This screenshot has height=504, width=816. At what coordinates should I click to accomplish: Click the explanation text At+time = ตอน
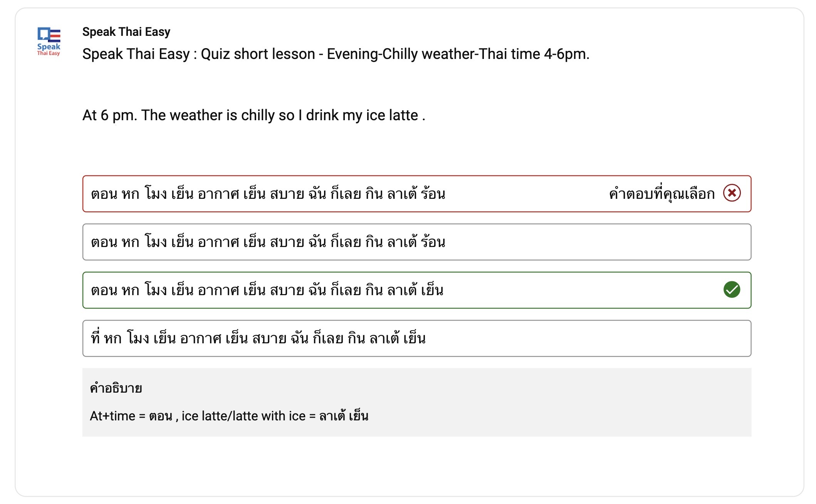[131, 416]
